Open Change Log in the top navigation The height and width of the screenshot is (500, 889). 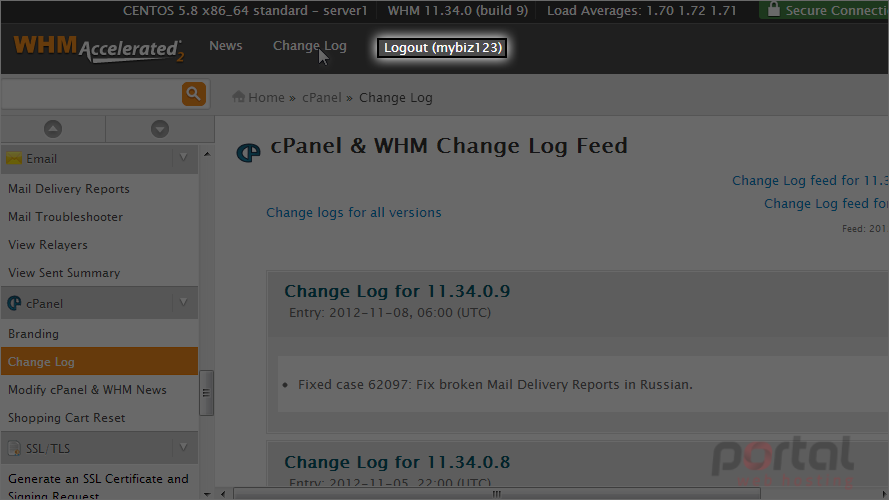click(x=310, y=46)
